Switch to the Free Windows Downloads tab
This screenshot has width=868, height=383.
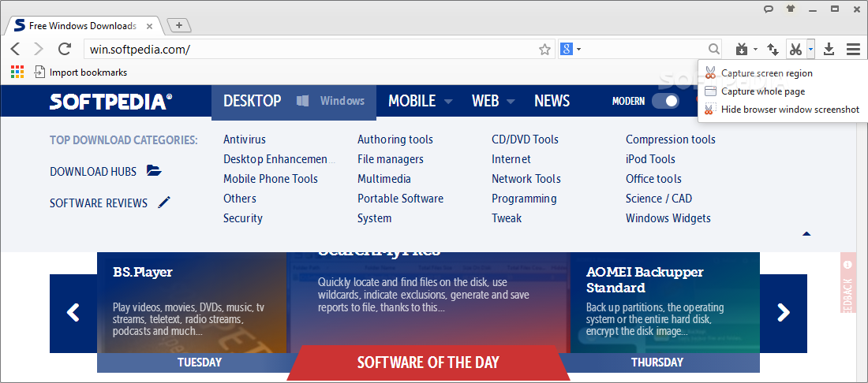(83, 25)
